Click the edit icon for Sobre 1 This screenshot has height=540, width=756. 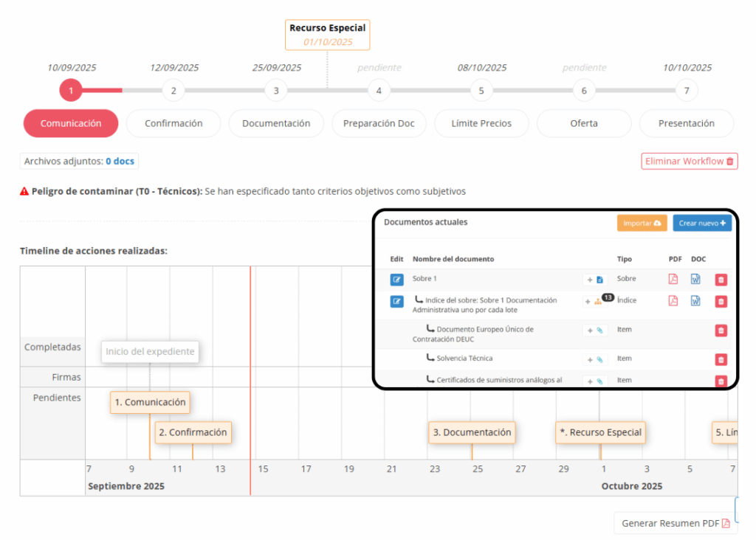396,280
